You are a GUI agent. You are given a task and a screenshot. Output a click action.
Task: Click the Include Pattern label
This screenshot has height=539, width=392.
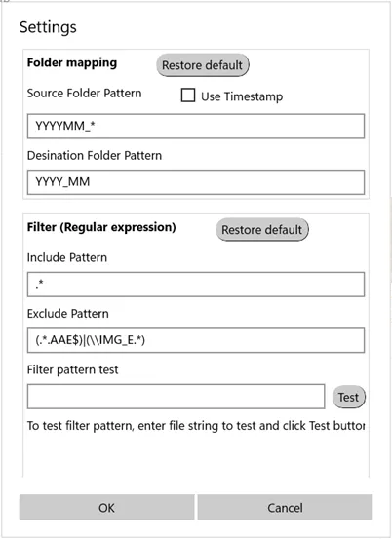pyautogui.click(x=67, y=257)
